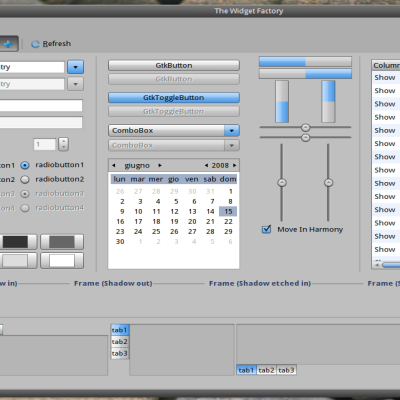Click the blue plus icon button
This screenshot has width=400, height=400.
pos(9,44)
